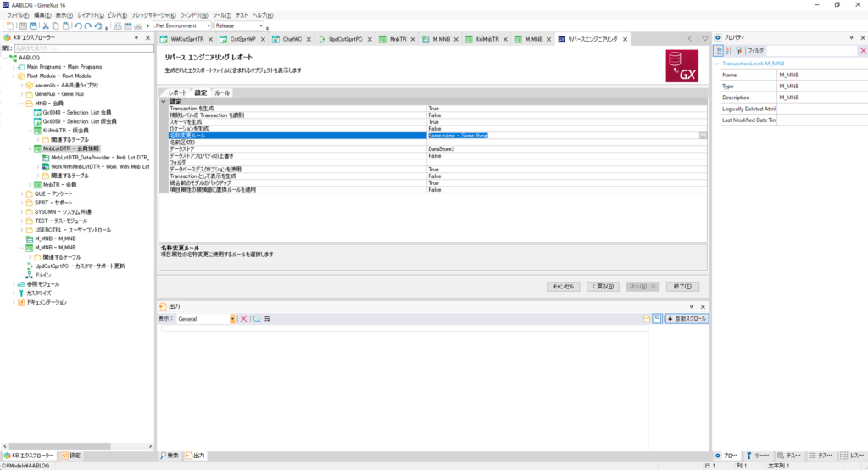Click the Paste toolbar icon
The height and width of the screenshot is (470, 868).
click(x=66, y=26)
